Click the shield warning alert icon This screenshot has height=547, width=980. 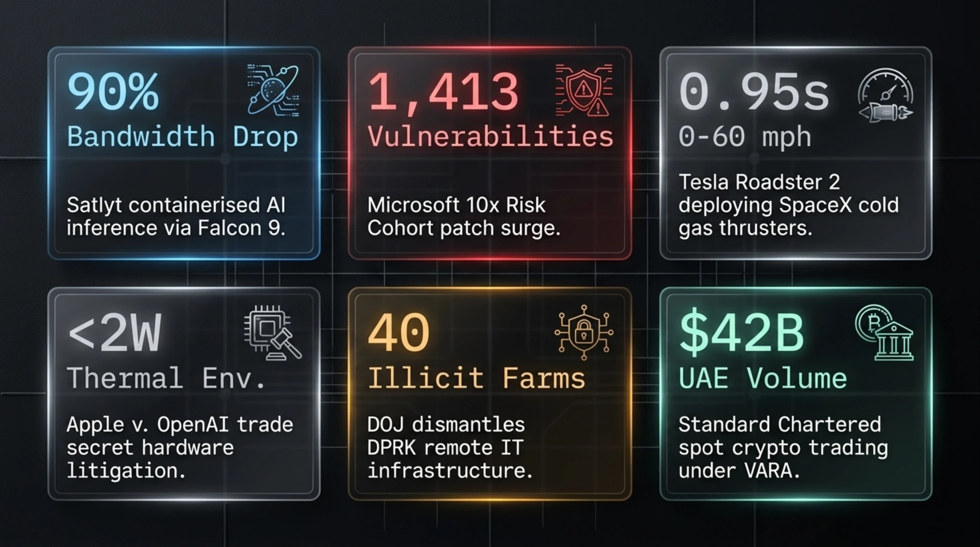(x=584, y=90)
